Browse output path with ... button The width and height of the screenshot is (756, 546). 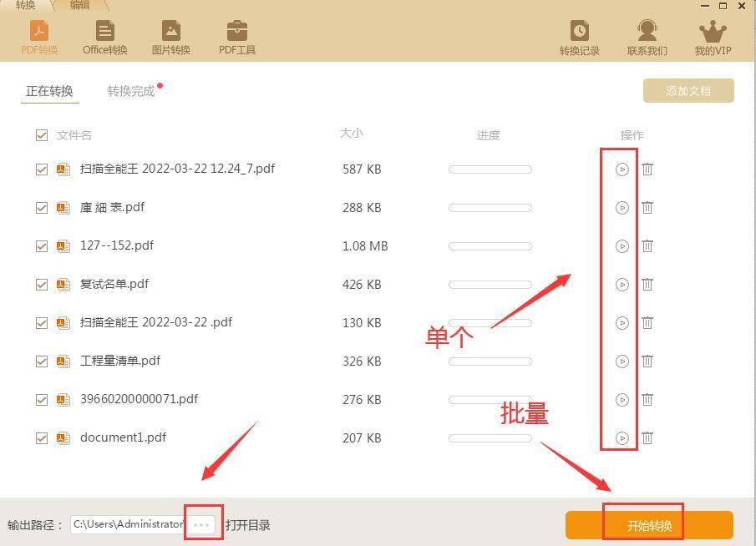click(x=201, y=524)
